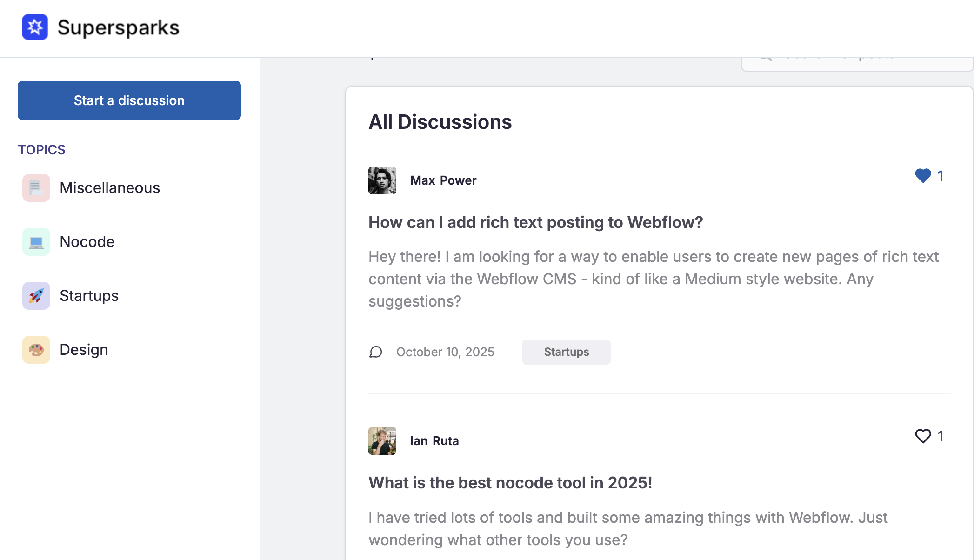Viewport: 974px width, 560px height.
Task: Click the Supersparks brand name
Action: 118,27
